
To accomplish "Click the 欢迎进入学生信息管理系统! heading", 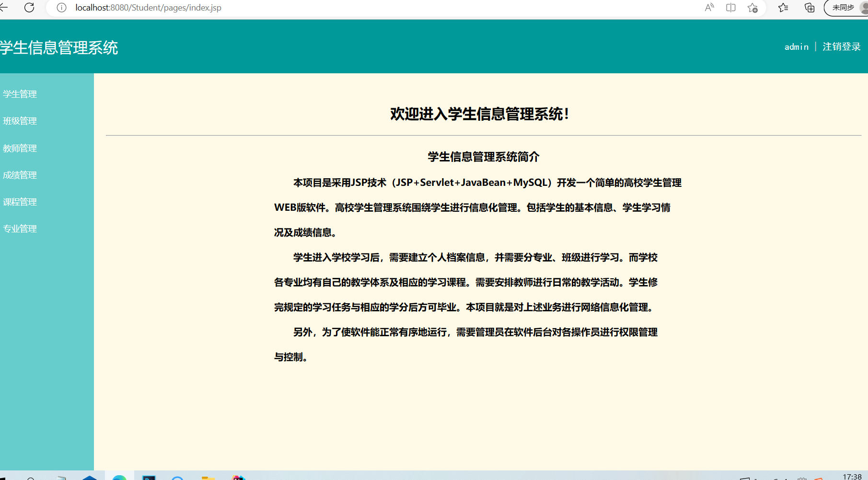I will tap(480, 114).
